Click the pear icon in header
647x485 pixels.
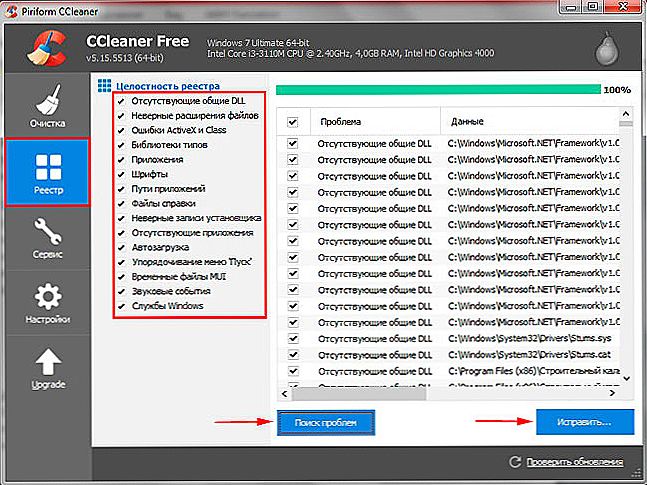pos(607,49)
